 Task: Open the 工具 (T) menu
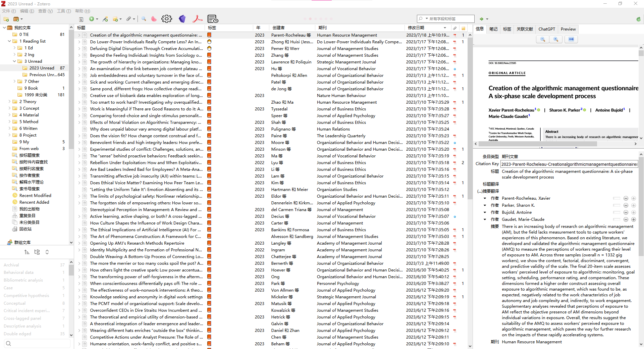click(64, 11)
